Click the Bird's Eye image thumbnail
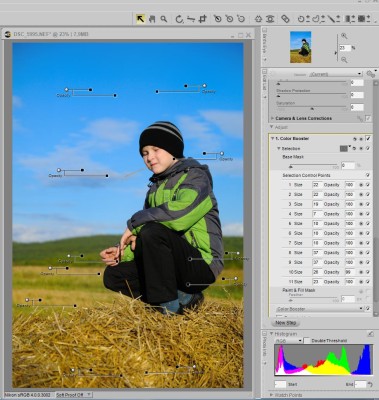 [300, 47]
